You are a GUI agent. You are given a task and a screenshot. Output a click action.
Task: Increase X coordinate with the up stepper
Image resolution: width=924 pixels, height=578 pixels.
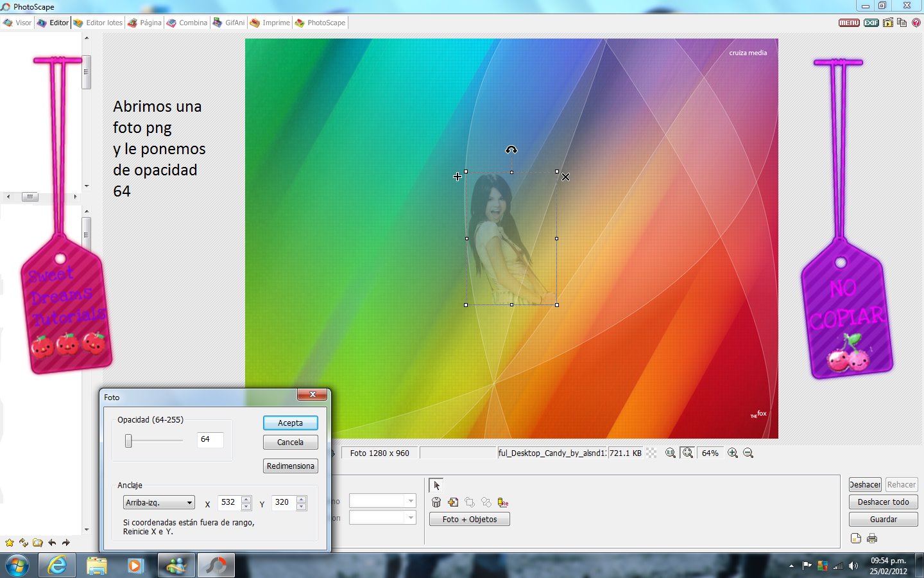247,500
